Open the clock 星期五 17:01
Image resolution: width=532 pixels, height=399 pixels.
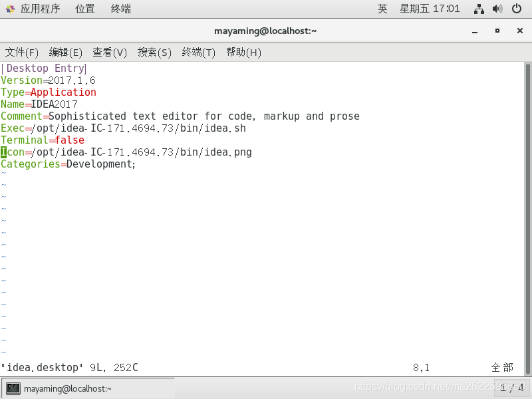pyautogui.click(x=430, y=9)
